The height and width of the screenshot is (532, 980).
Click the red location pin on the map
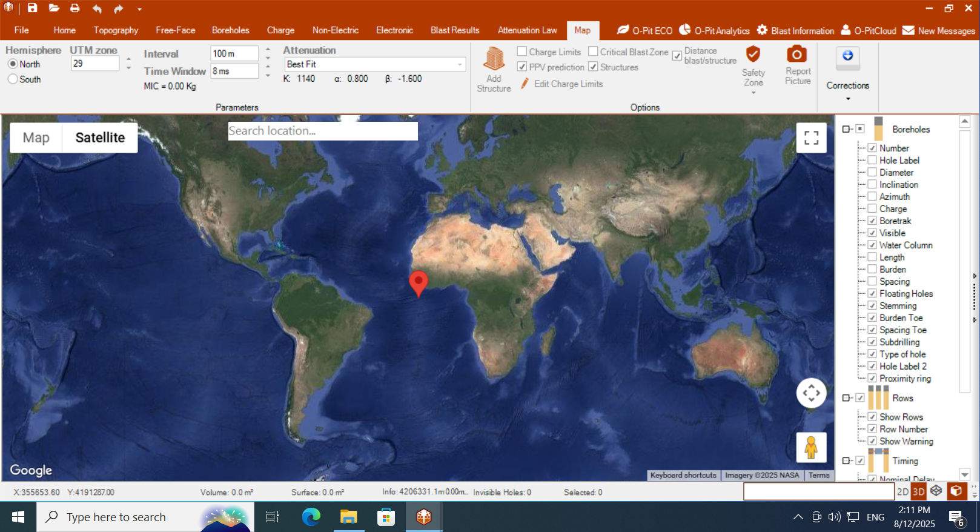pos(419,284)
